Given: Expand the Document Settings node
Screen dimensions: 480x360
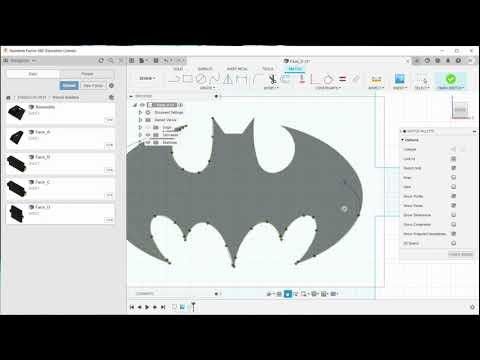Looking at the screenshot, I should (140, 112).
